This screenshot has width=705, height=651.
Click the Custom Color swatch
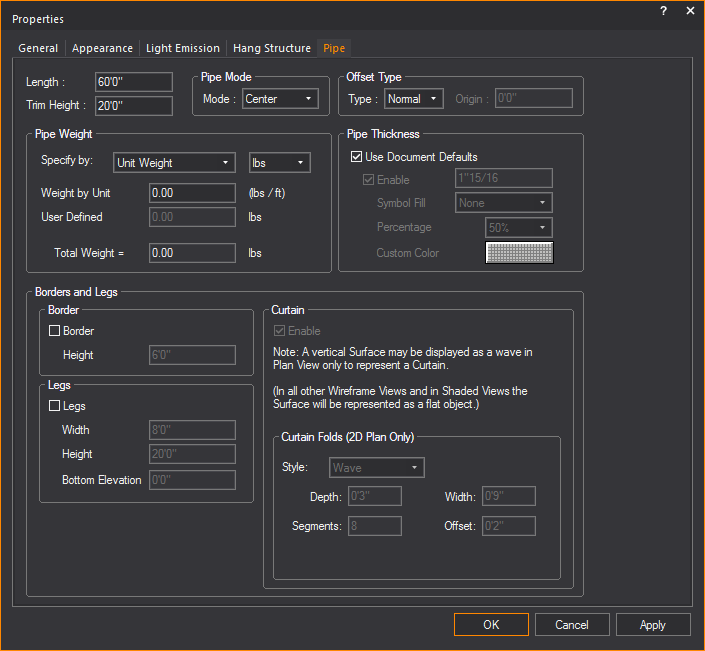tap(519, 253)
